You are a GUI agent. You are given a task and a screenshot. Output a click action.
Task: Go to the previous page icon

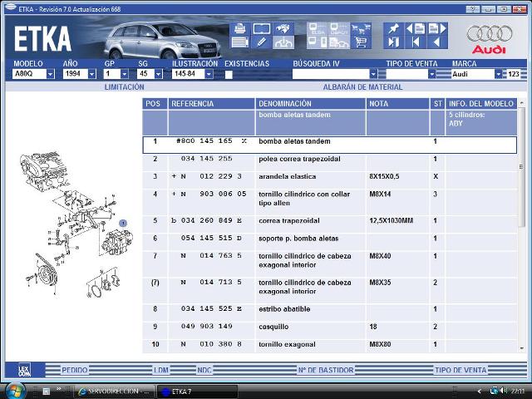tap(416, 28)
